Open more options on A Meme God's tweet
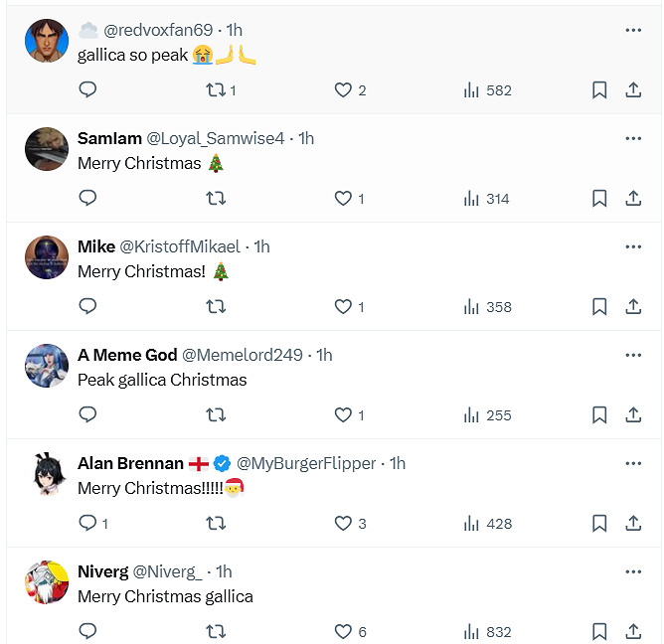The height and width of the screenshot is (644, 664). 633,355
